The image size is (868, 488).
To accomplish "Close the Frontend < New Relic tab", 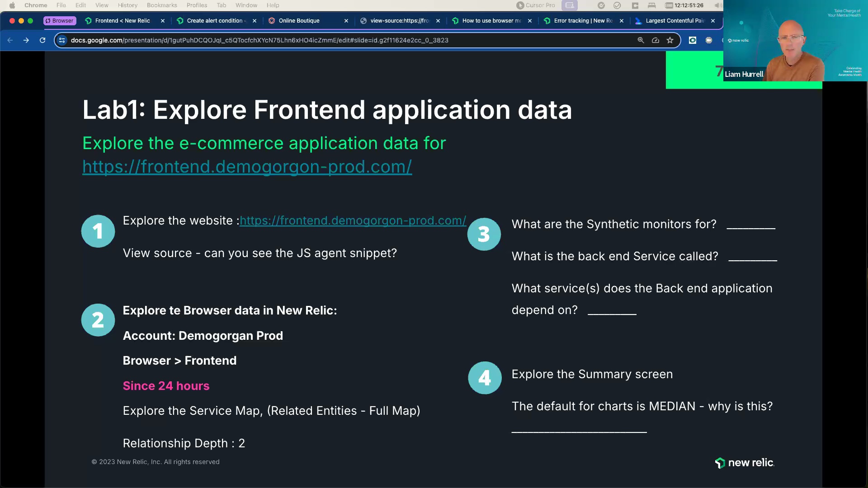I will click(163, 21).
